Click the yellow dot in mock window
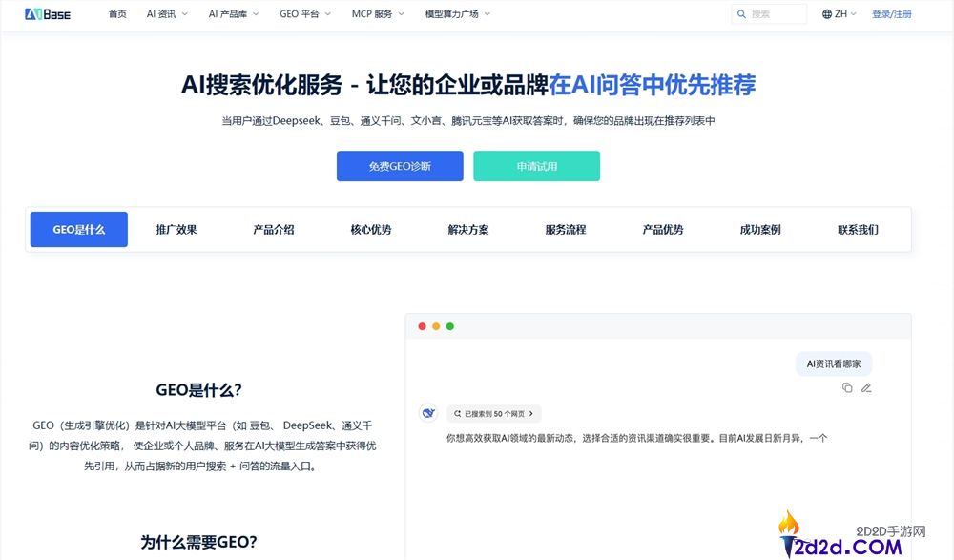Image resolution: width=954 pixels, height=560 pixels. tap(436, 326)
